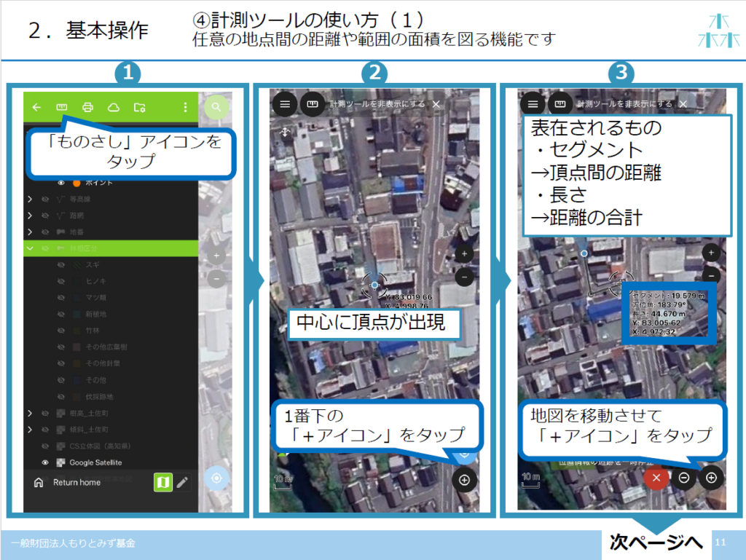Image resolution: width=746 pixels, height=560 pixels.
Task: Collapse the 林相区分 layer group
Action: coord(30,248)
